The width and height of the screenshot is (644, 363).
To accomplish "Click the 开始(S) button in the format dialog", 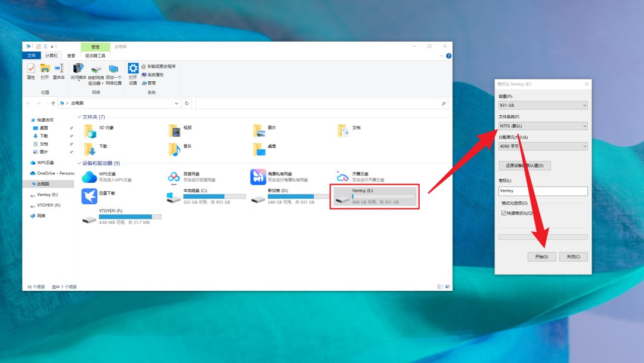I will [541, 257].
